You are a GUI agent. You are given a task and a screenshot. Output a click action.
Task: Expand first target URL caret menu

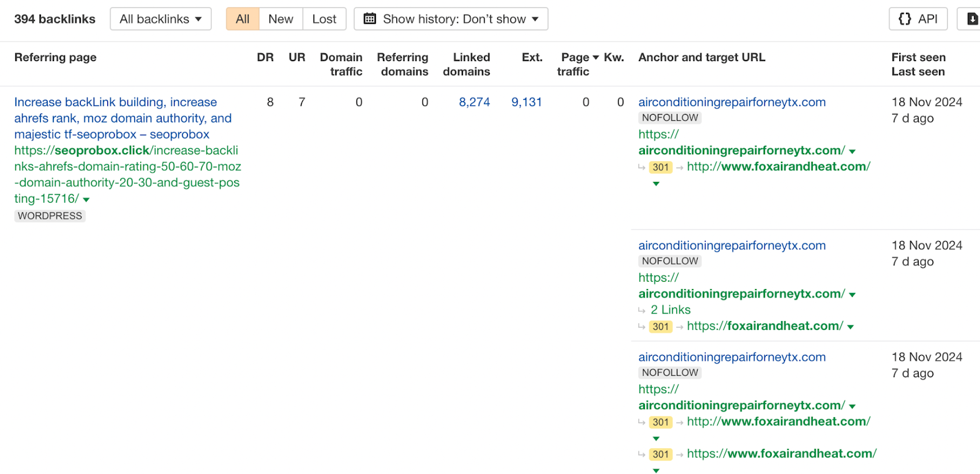[853, 151]
